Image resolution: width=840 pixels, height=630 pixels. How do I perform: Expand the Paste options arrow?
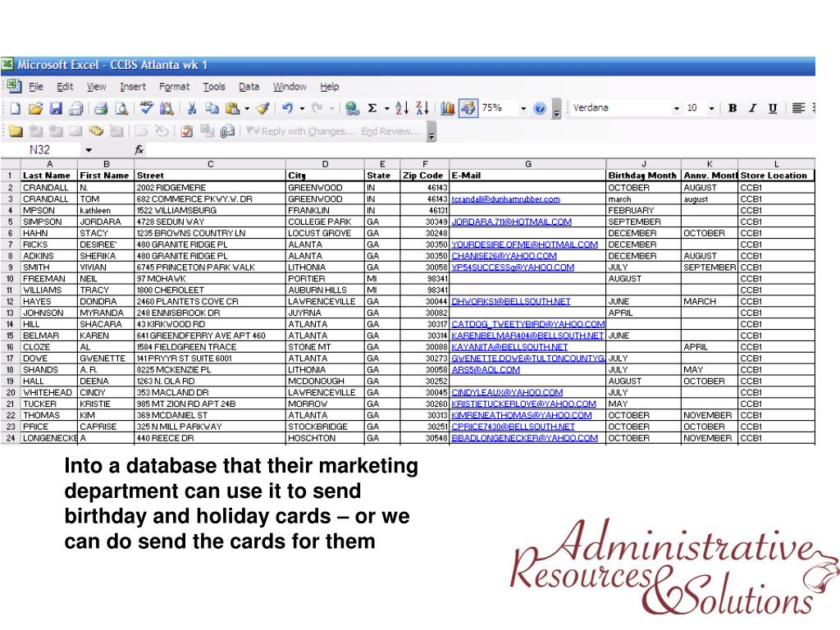247,109
